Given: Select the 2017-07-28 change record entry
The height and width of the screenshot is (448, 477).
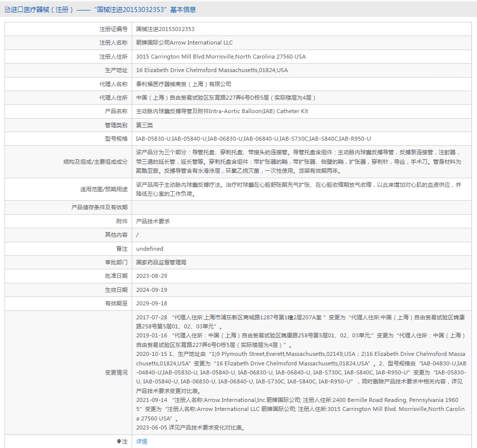Looking at the screenshot, I should 300,322.
